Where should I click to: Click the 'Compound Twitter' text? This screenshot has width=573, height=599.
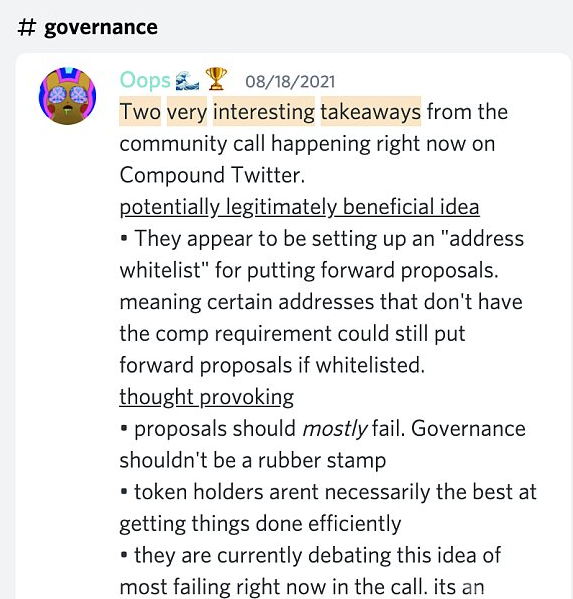[x=212, y=175]
